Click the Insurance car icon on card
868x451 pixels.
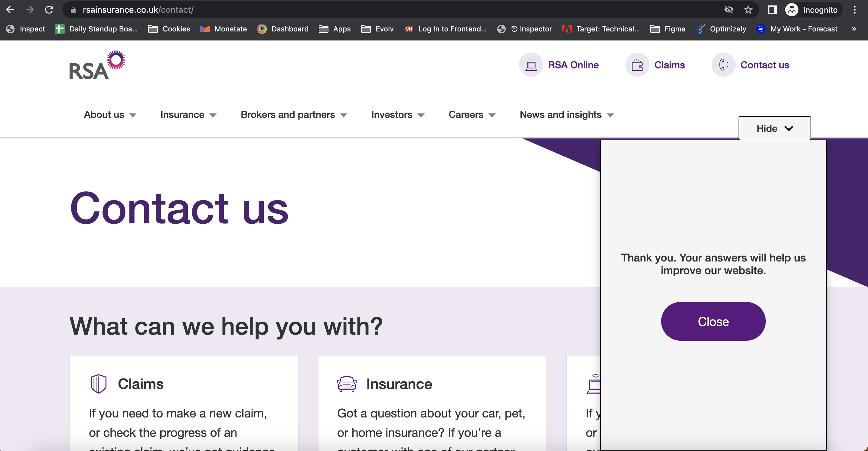346,384
